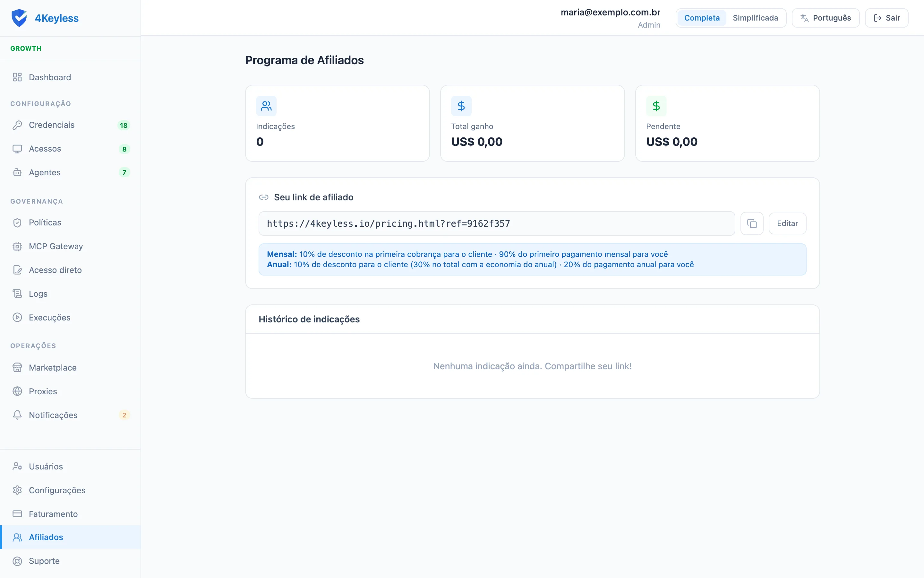Viewport: 924px width, 578px height.
Task: Open the Faturamento page
Action: 71,514
